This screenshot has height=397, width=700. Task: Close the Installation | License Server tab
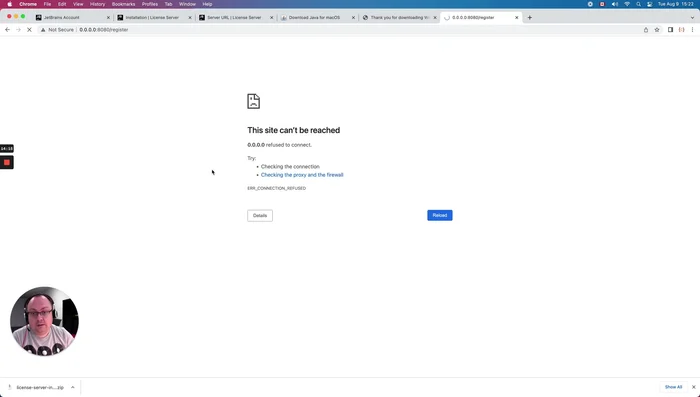(x=190, y=17)
